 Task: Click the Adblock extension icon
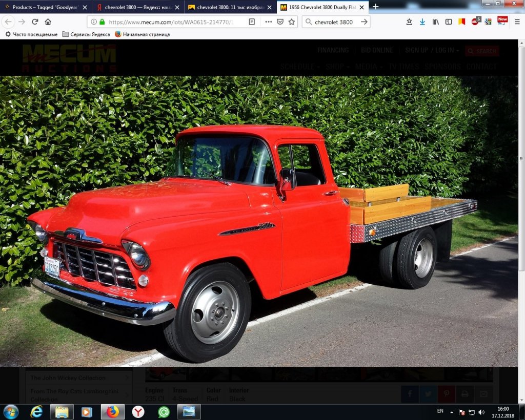click(x=475, y=22)
